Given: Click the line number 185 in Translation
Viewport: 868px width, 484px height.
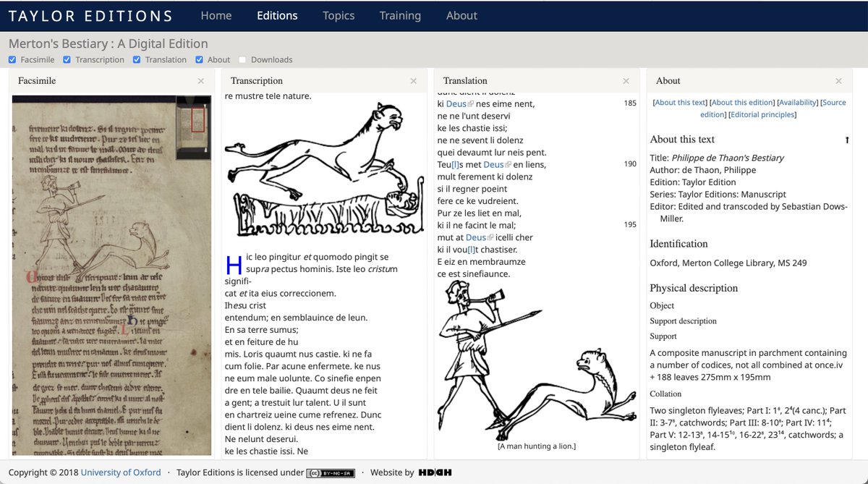Looking at the screenshot, I should pyautogui.click(x=630, y=103).
